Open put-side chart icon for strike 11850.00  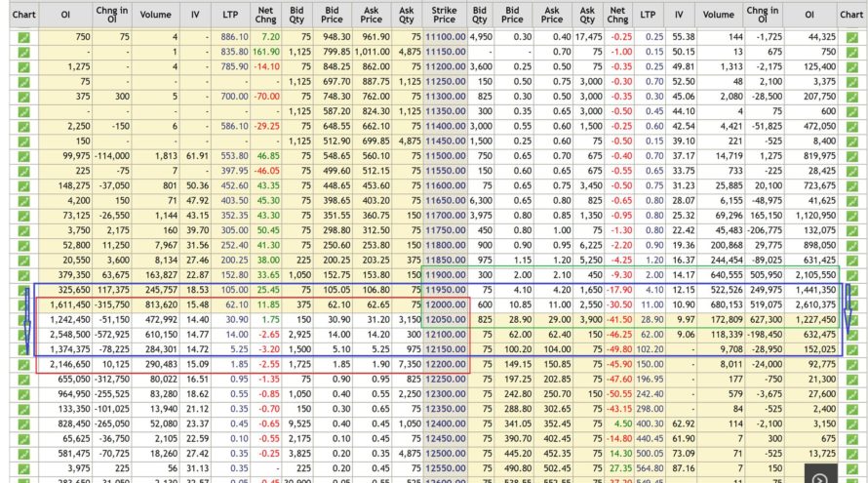click(x=852, y=261)
